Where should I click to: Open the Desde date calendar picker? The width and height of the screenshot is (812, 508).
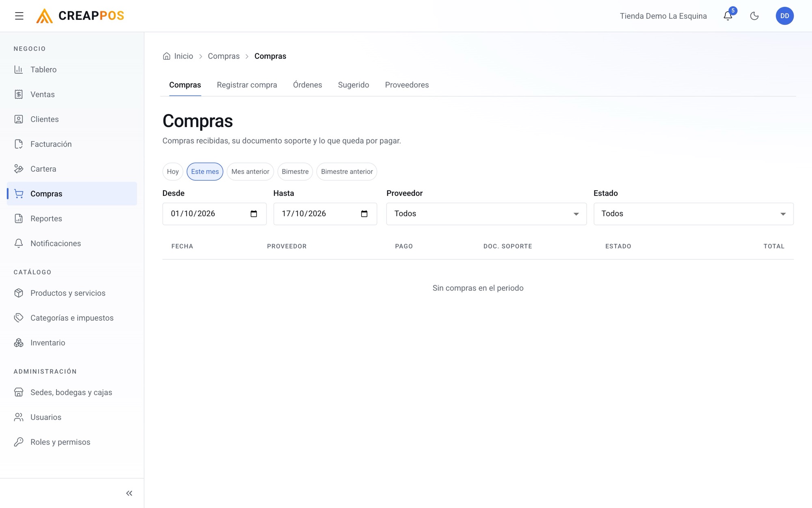click(254, 214)
